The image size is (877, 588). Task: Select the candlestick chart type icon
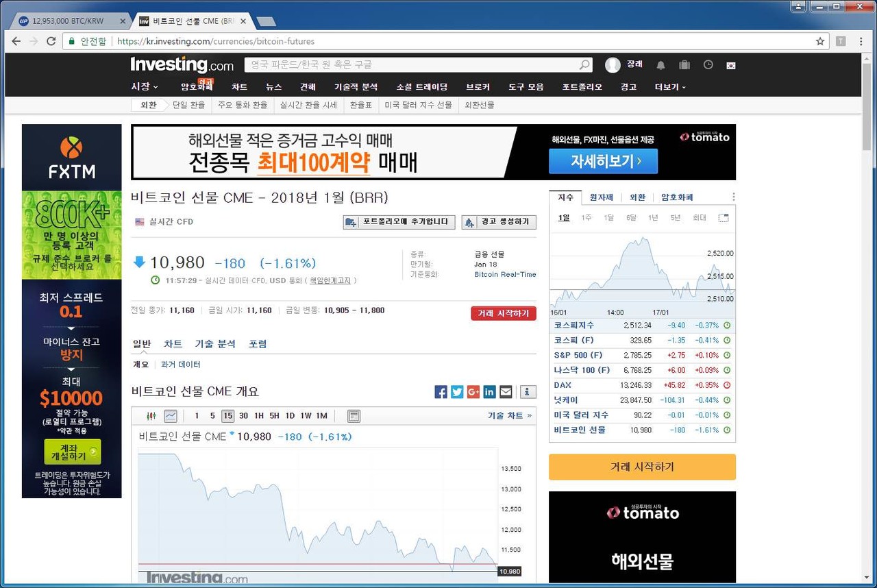[x=151, y=415]
